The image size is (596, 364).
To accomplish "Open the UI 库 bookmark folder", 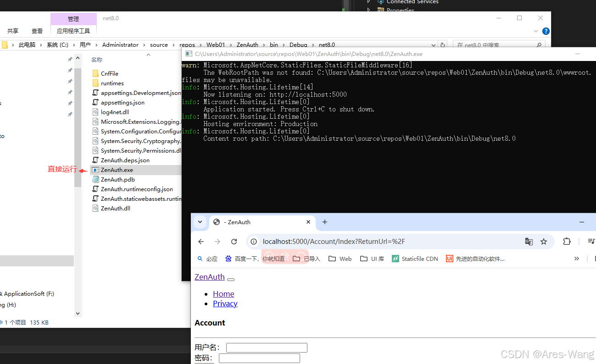I will click(x=372, y=259).
